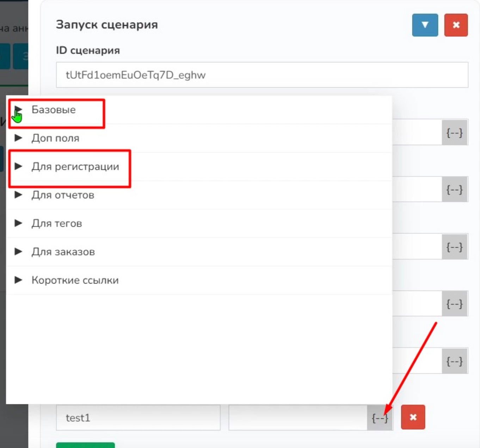Focus the test1 parameter name field
This screenshot has width=480, height=448.
(x=138, y=418)
